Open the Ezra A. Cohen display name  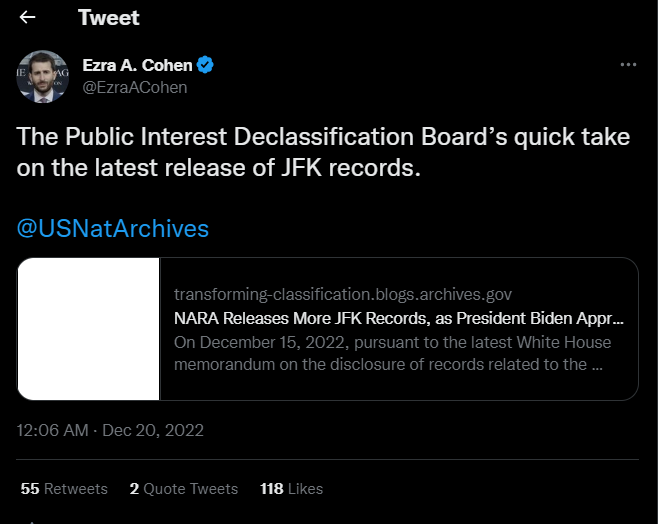coord(137,65)
